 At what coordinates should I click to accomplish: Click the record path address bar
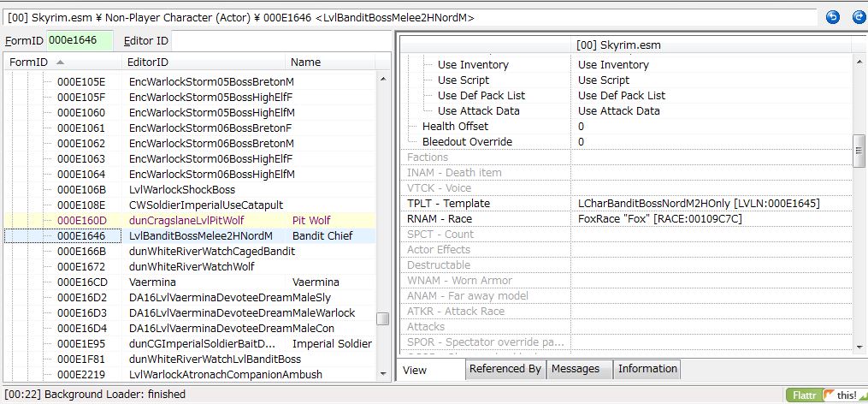pos(410,18)
